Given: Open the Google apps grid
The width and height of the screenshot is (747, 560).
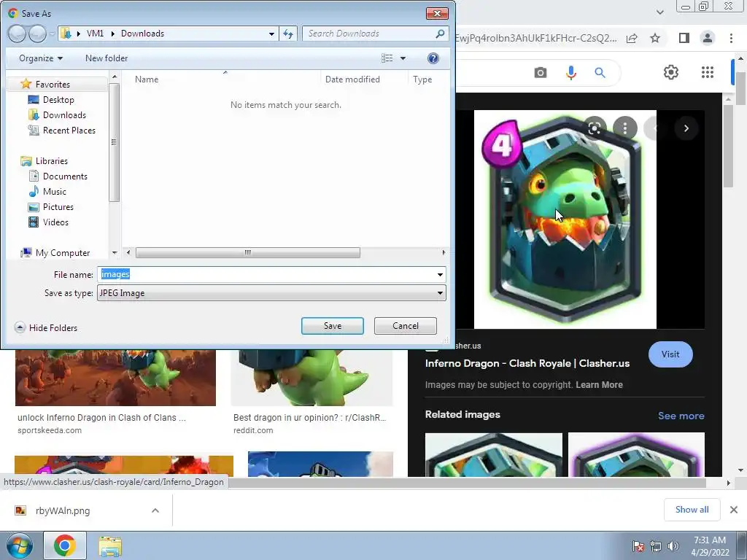Looking at the screenshot, I should coord(708,72).
